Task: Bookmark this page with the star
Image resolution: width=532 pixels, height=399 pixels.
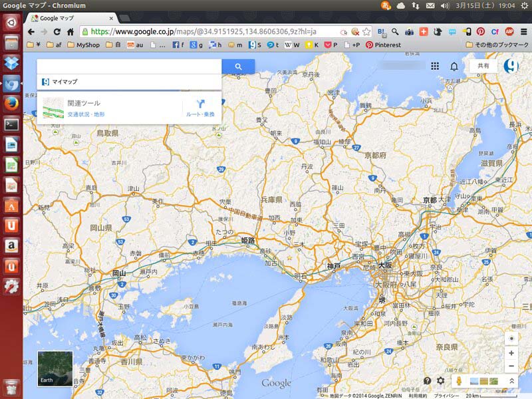Action: pyautogui.click(x=366, y=32)
